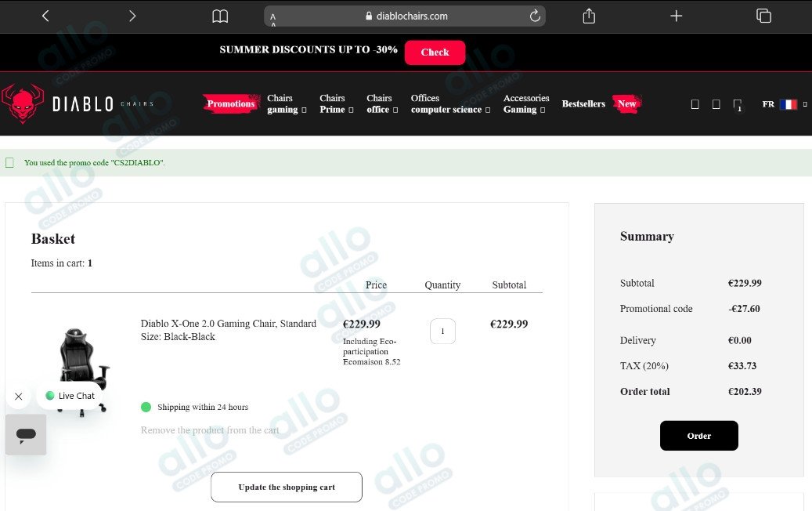The width and height of the screenshot is (812, 511).
Task: Click the red Check discount button
Action: (x=435, y=53)
